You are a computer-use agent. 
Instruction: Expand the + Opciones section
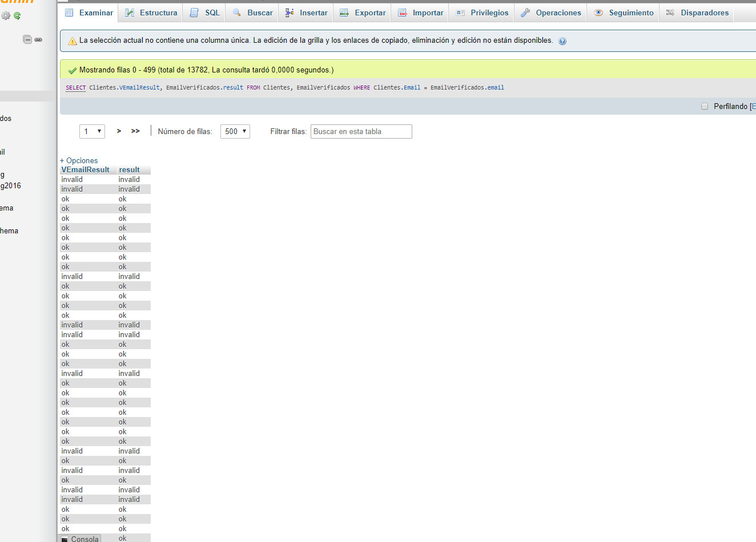pyautogui.click(x=79, y=160)
